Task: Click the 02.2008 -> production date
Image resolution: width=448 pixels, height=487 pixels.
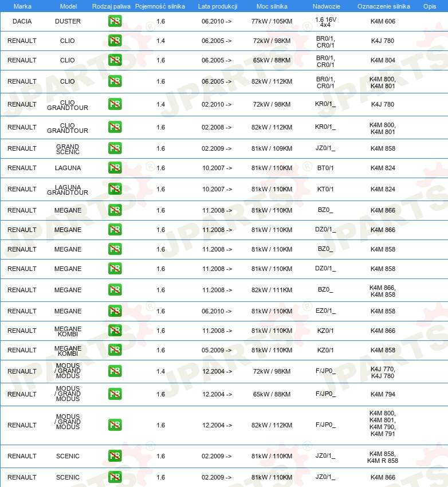Action: pos(217,127)
